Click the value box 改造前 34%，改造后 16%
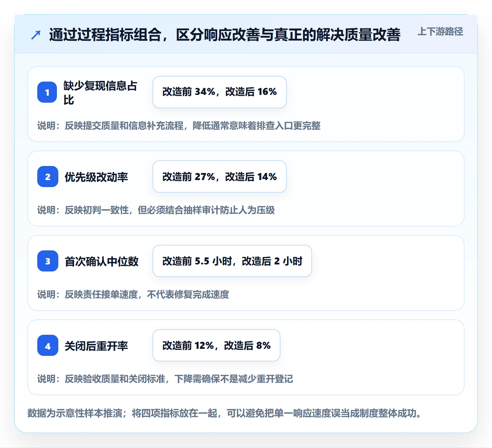Image resolution: width=492 pixels, height=448 pixels. (220, 92)
